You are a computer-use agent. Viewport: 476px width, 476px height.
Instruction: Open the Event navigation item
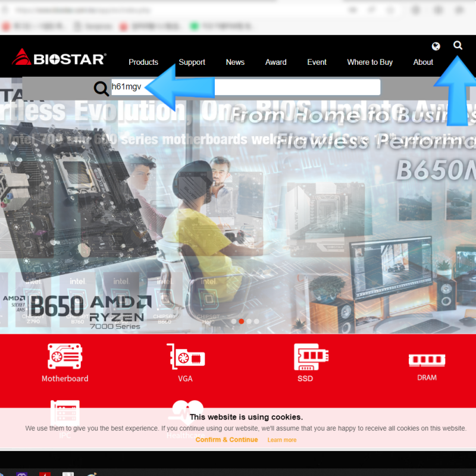[x=317, y=62]
